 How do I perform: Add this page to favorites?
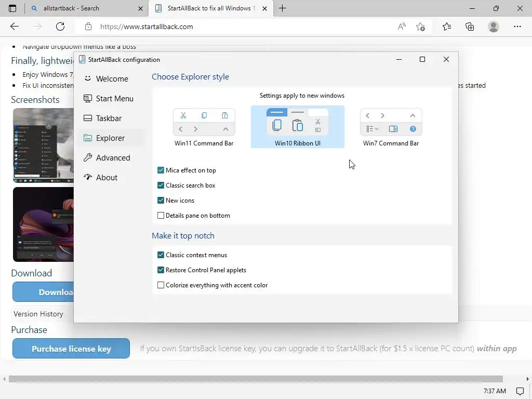point(421,26)
